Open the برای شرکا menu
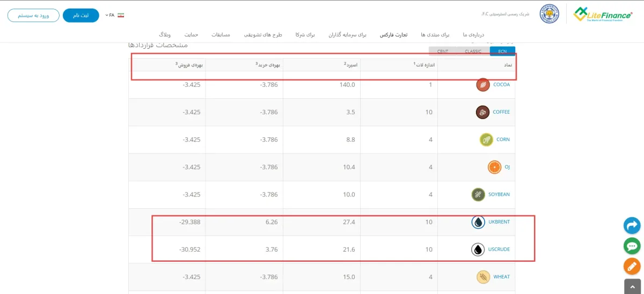The height and width of the screenshot is (294, 644). (305, 34)
